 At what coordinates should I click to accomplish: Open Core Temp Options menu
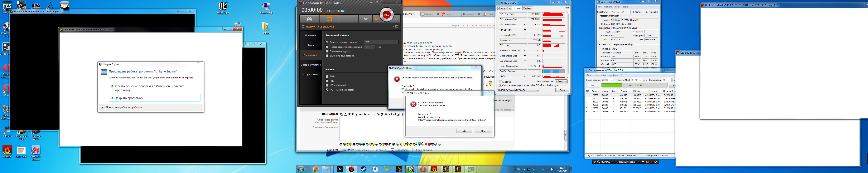pyautogui.click(x=608, y=7)
